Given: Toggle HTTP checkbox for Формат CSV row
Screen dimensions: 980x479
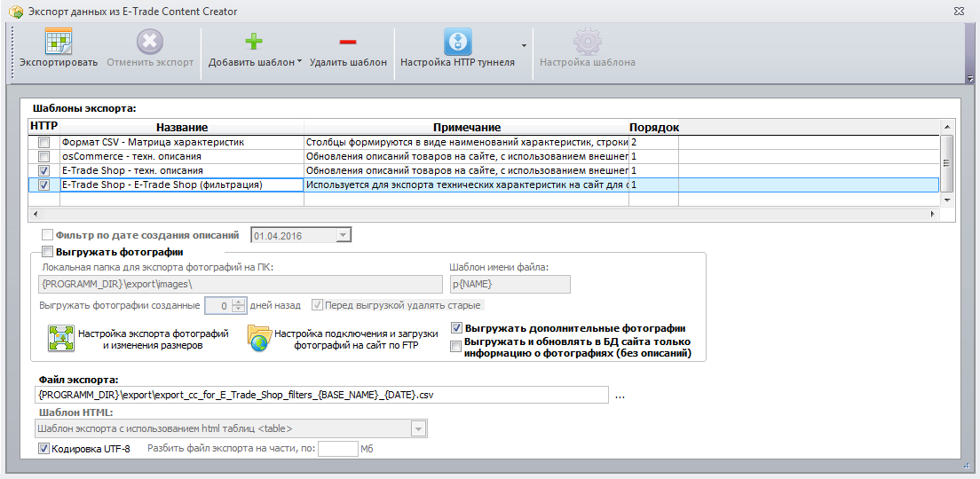Looking at the screenshot, I should (x=43, y=143).
